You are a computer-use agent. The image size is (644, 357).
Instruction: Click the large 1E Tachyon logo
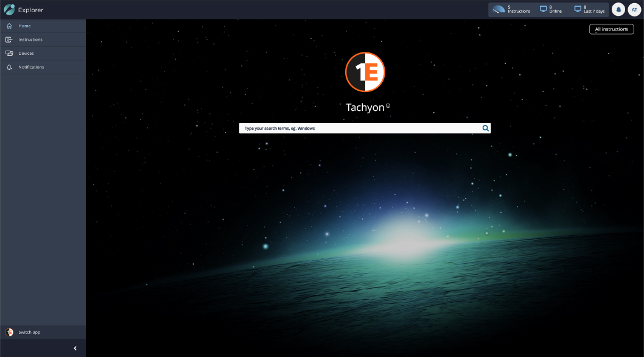[365, 72]
